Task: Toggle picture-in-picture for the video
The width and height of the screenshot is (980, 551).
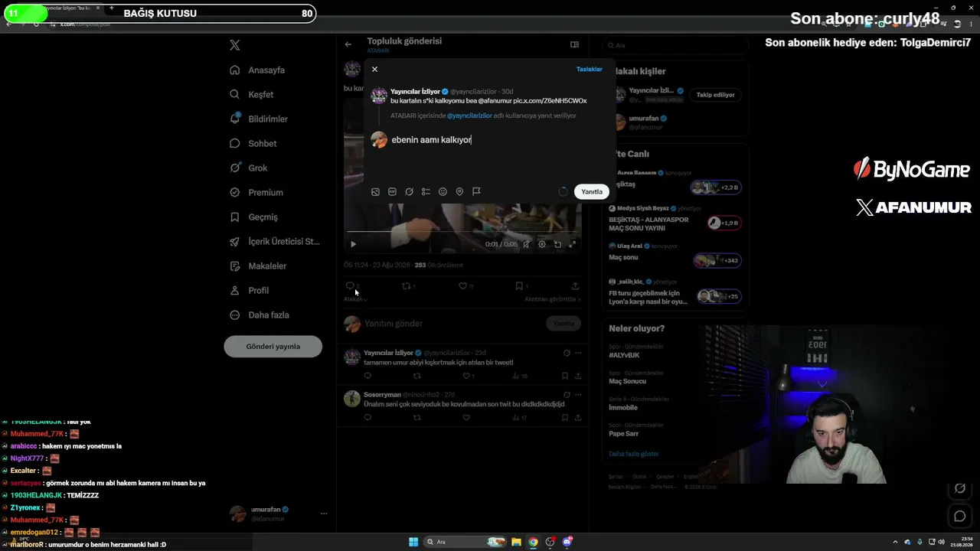Action: click(x=557, y=244)
